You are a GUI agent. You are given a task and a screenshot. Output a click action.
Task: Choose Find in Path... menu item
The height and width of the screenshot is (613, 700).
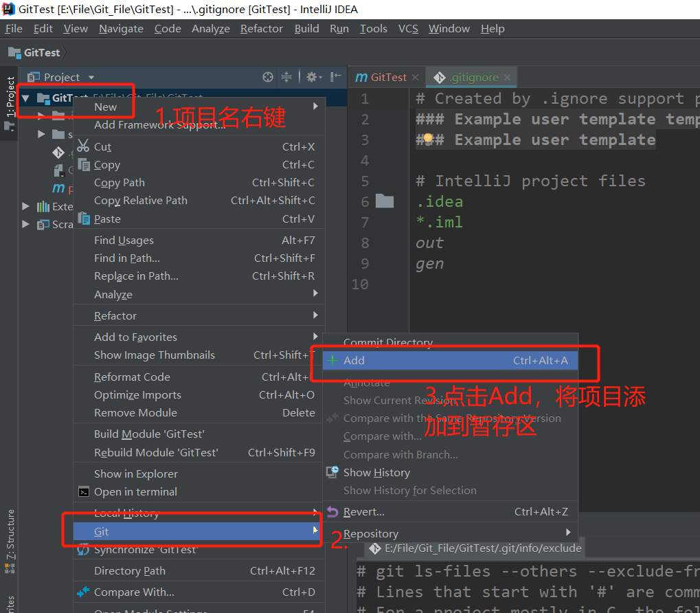(199, 258)
